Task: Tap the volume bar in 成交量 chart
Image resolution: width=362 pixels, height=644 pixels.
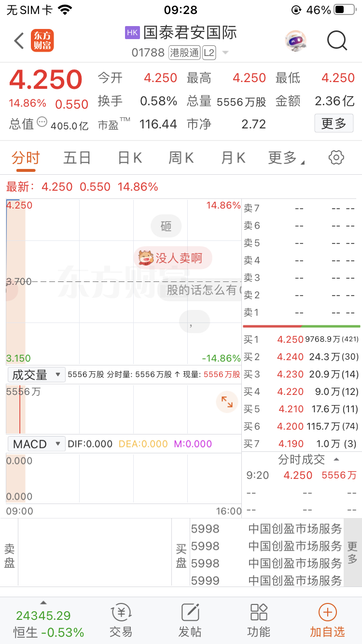Action: coord(20,410)
